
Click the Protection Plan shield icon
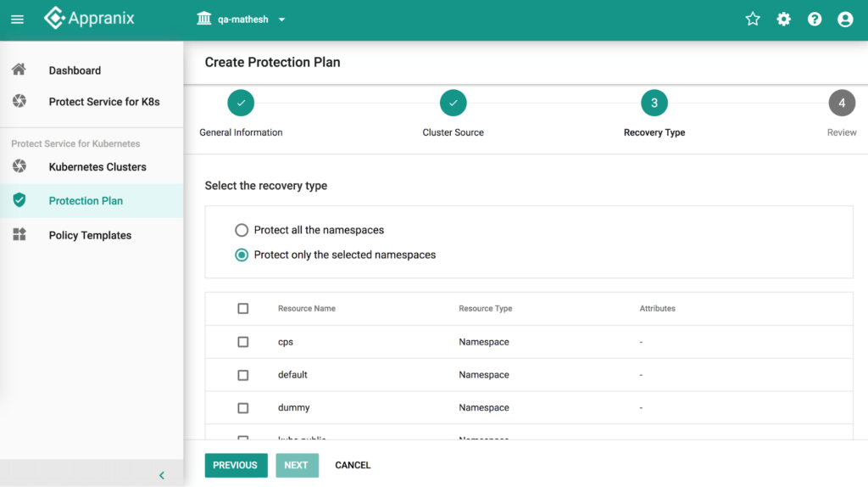tap(19, 200)
